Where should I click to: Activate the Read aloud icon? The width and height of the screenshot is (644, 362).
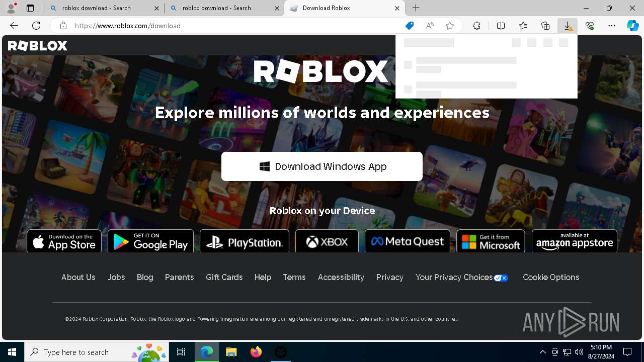pyautogui.click(x=430, y=26)
